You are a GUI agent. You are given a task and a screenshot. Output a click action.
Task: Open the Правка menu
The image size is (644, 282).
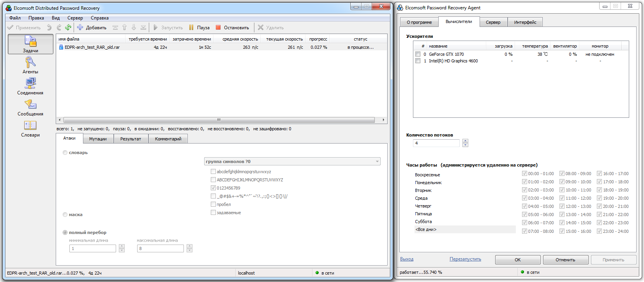36,18
